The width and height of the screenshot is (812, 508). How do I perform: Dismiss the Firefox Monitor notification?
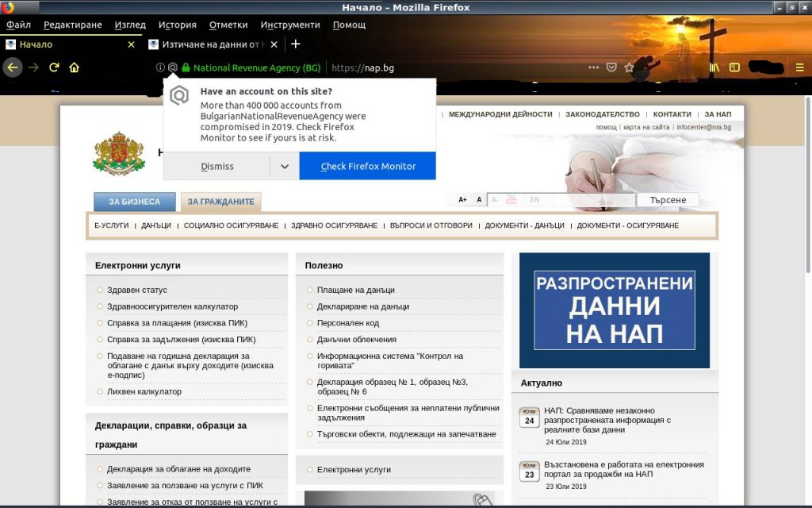(x=217, y=167)
